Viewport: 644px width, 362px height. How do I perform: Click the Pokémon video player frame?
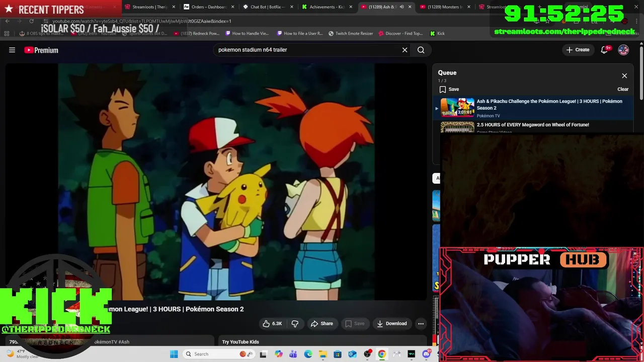pos(216,182)
